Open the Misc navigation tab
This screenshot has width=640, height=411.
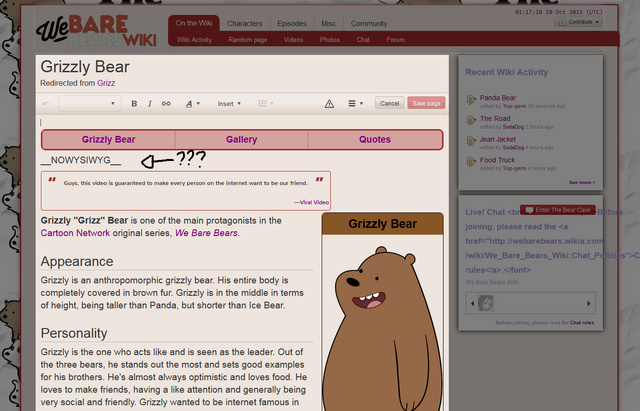pos(328,24)
